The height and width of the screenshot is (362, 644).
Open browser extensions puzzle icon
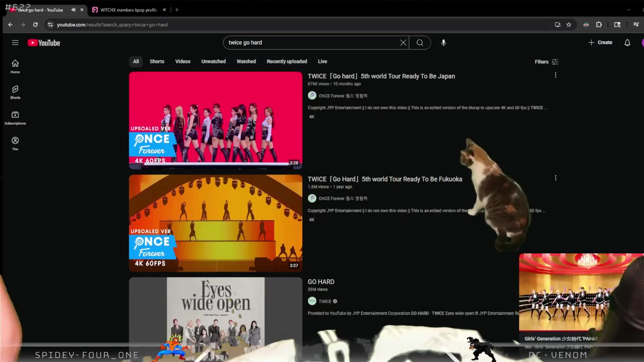pos(599,24)
